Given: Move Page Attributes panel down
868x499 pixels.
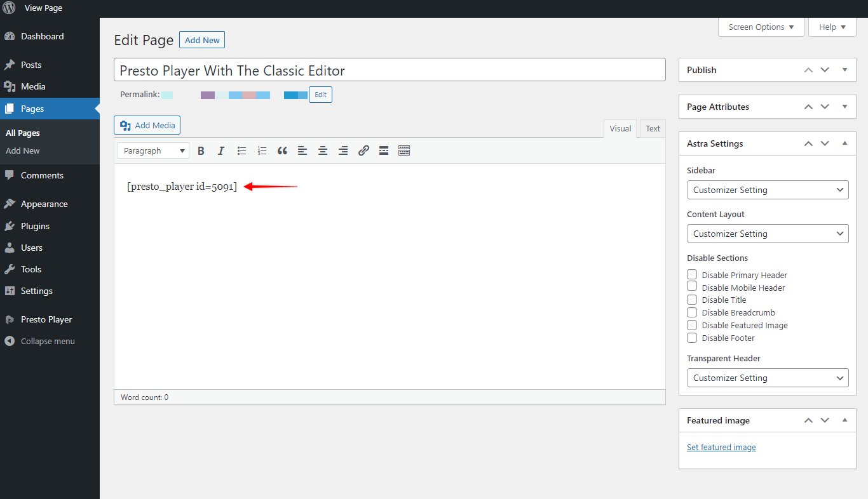Looking at the screenshot, I should click(x=825, y=107).
